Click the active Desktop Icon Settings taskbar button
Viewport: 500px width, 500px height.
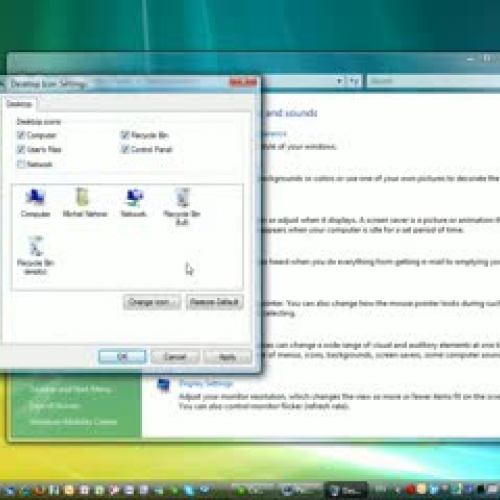[x=346, y=491]
